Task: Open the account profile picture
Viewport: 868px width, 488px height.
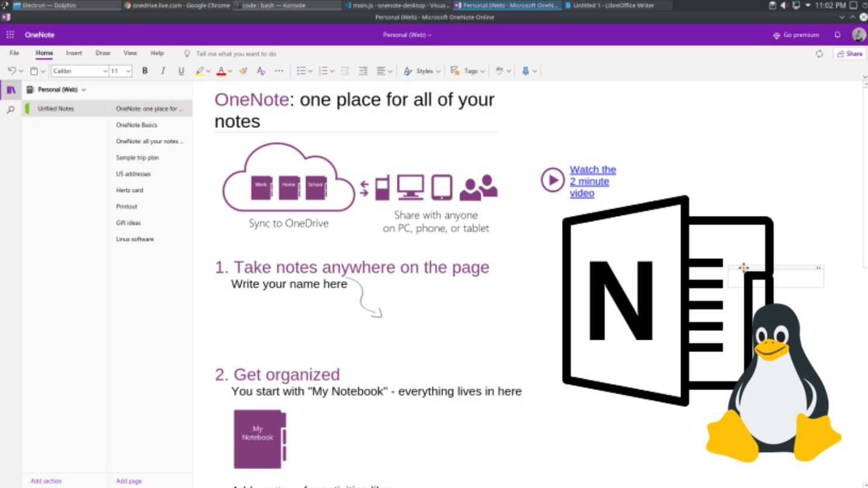Action: point(859,35)
